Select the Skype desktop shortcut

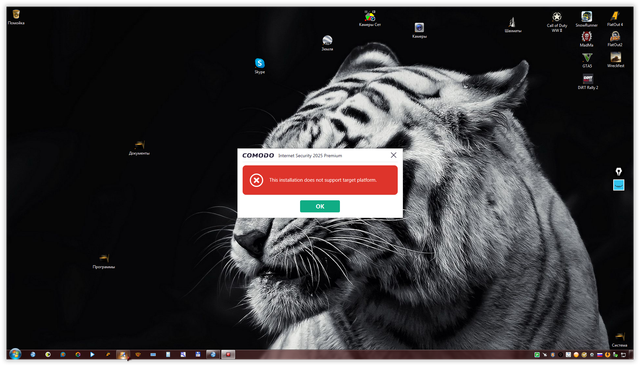click(x=260, y=66)
